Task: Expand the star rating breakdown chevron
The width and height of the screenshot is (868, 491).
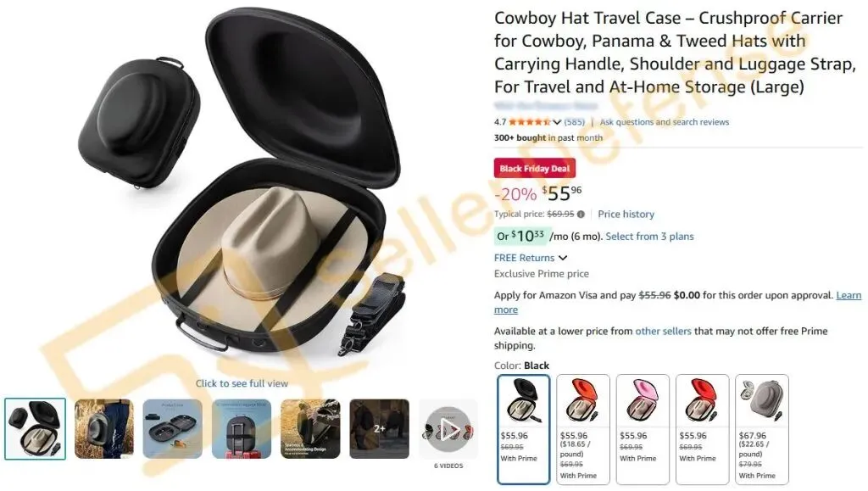Action: click(557, 122)
